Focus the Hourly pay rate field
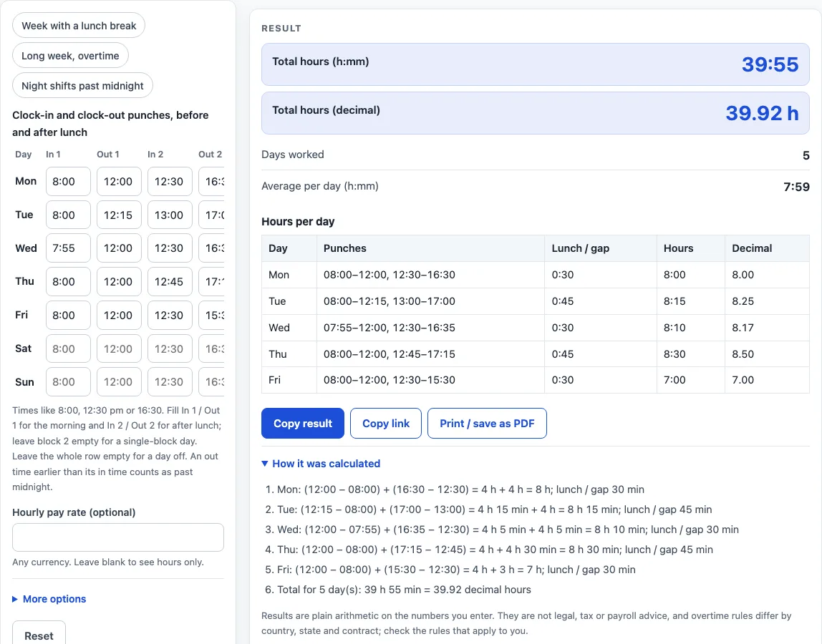 point(118,537)
